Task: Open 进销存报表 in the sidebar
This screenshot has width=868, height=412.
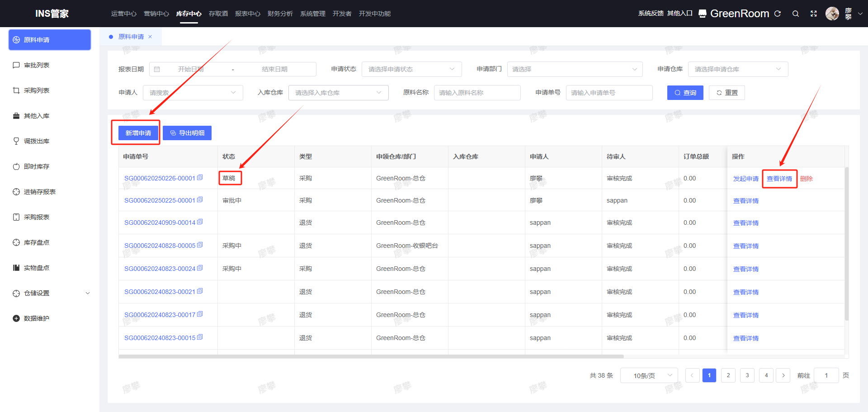Action: click(50, 192)
